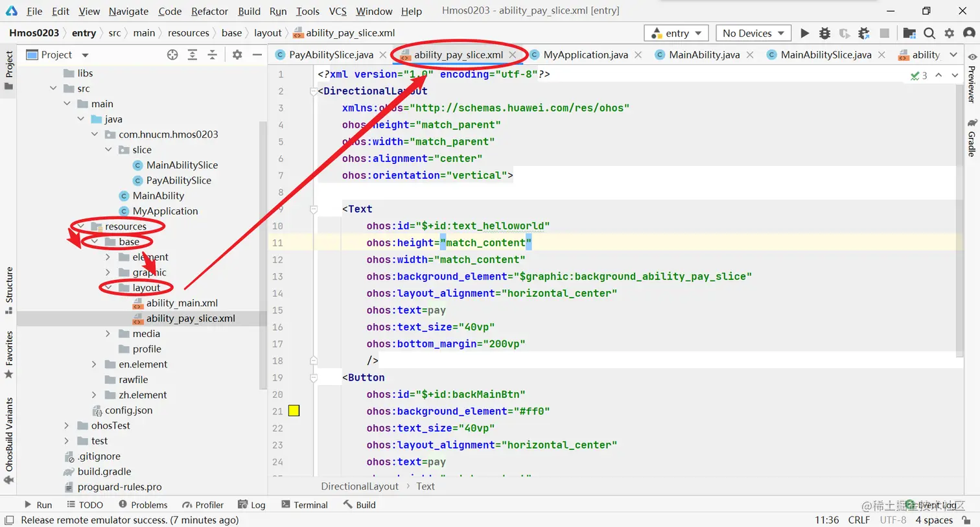The height and width of the screenshot is (527, 980).
Task: Open the Profiler tool window
Action: click(203, 505)
